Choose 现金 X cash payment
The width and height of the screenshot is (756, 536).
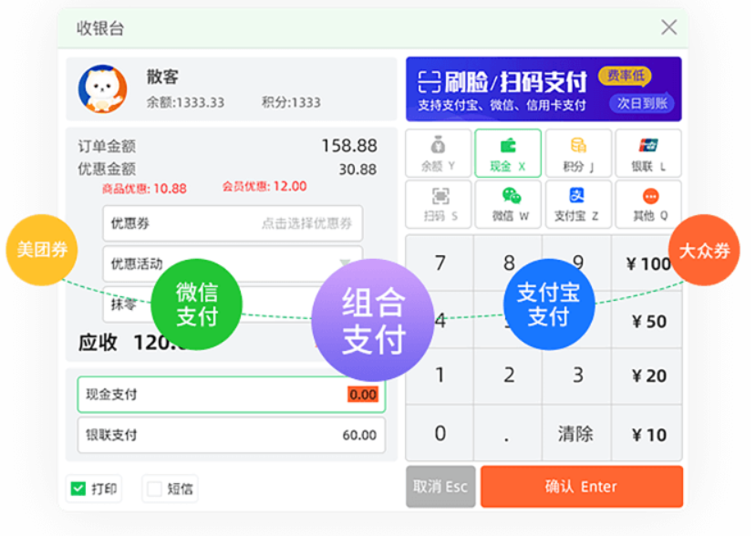(x=508, y=153)
